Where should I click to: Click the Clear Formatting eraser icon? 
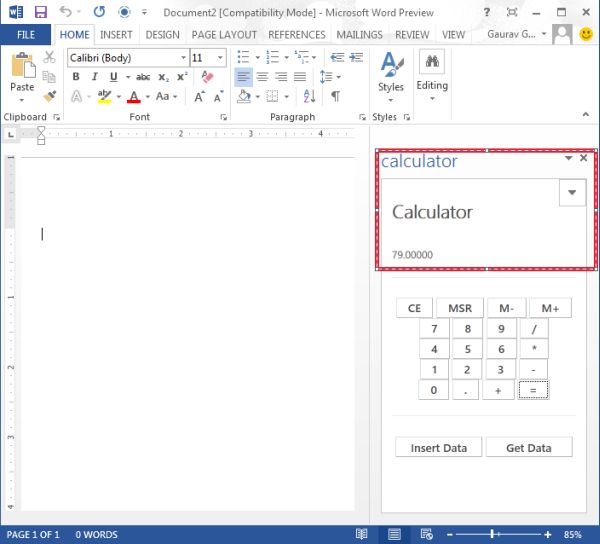pyautogui.click(x=207, y=77)
